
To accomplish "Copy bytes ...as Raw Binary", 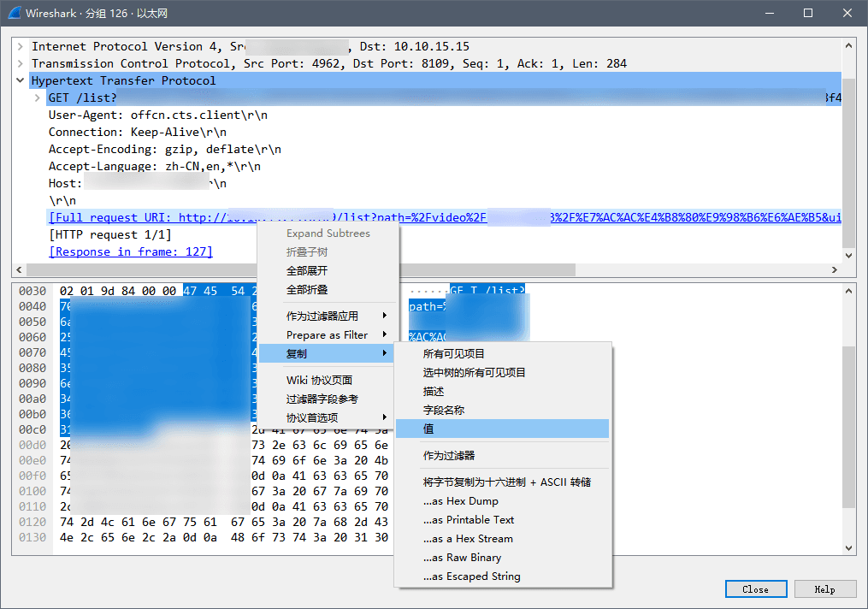I will coord(503,558).
